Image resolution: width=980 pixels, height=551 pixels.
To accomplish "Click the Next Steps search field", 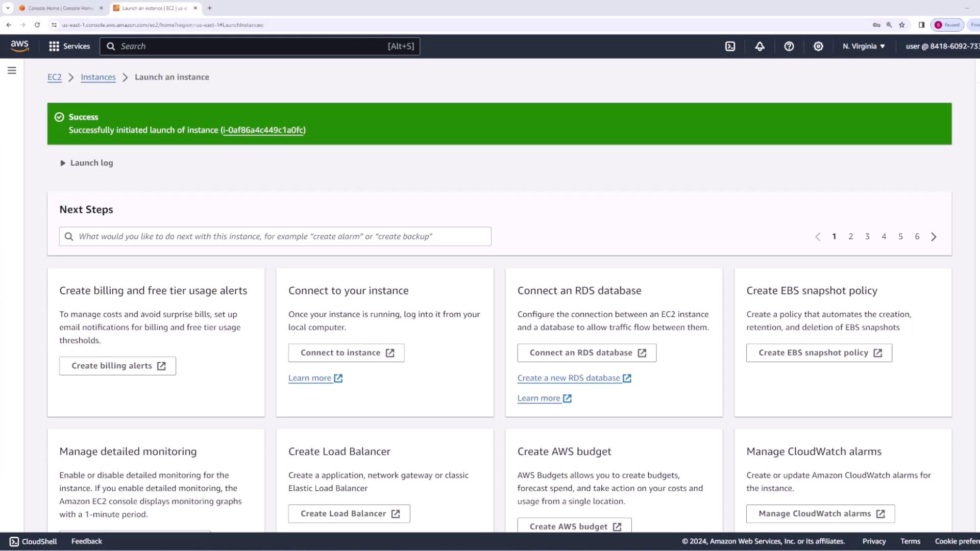I will (276, 237).
